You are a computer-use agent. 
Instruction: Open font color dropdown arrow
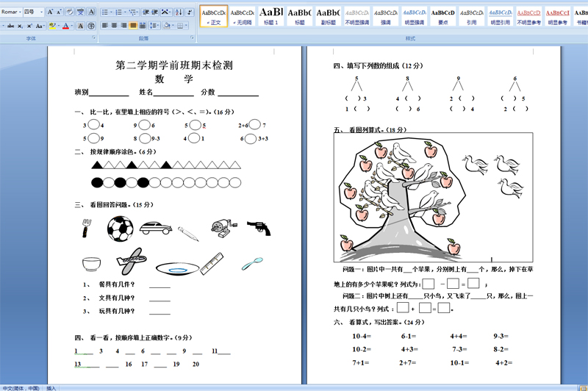[x=71, y=26]
